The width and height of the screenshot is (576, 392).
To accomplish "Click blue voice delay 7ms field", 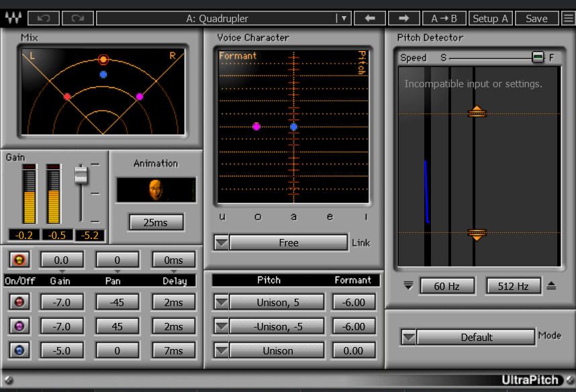I will tap(173, 350).
